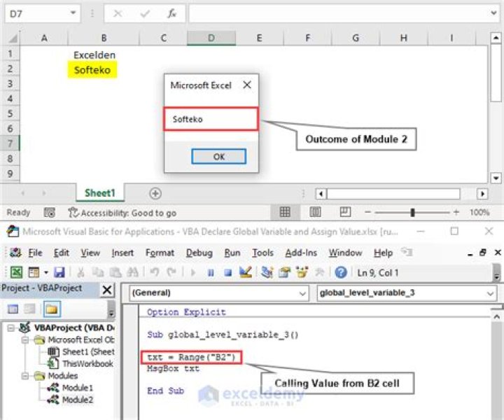
Task: Collapse the VBAProject tree node
Action: point(11,328)
